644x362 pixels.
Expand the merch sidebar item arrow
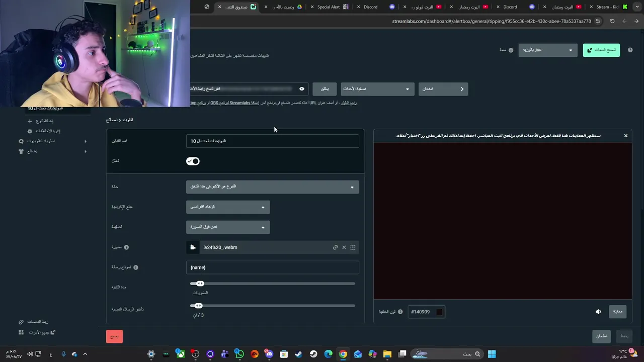86,151
